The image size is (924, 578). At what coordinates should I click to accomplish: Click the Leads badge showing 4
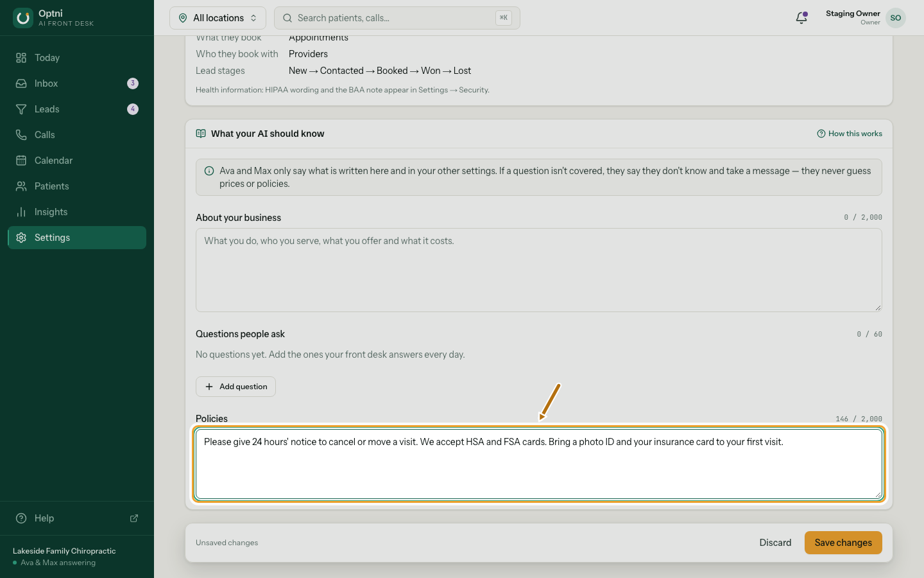point(133,109)
